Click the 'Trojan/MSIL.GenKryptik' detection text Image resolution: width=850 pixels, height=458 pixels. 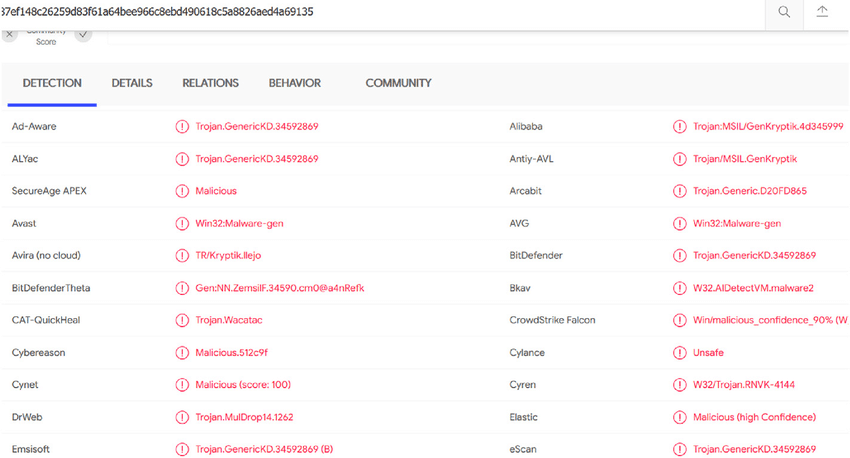tap(745, 159)
